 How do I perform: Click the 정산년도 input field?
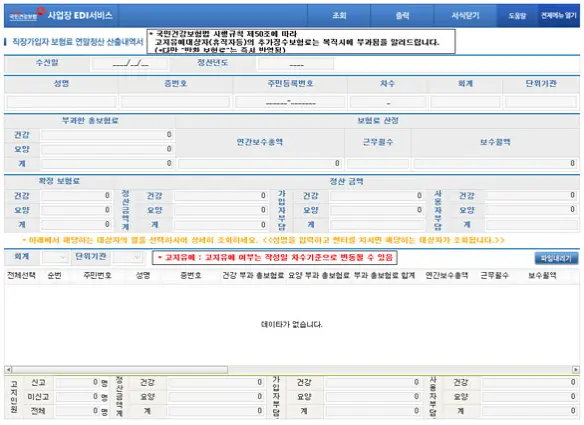pos(296,64)
